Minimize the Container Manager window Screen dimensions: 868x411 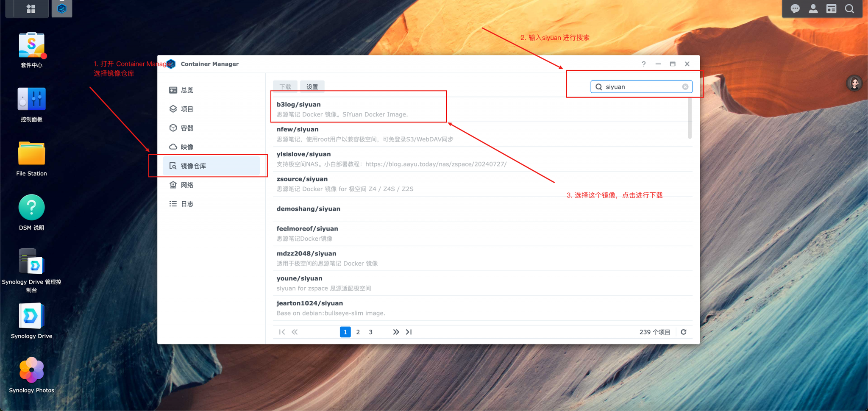pyautogui.click(x=658, y=64)
